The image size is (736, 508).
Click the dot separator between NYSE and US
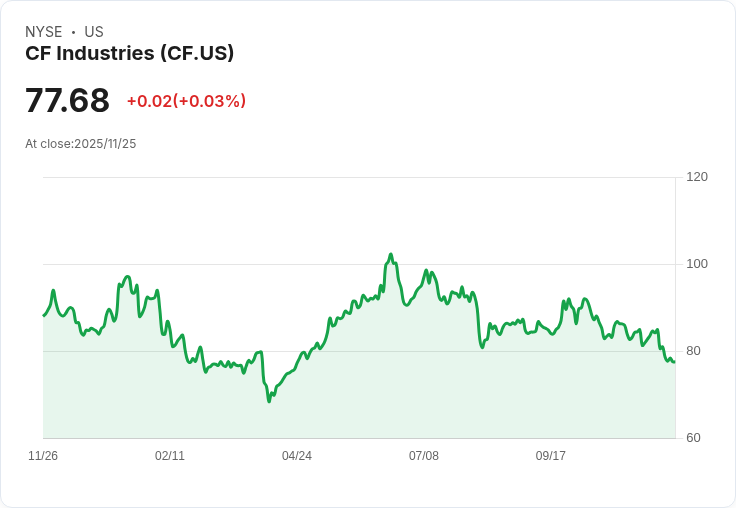(x=73, y=32)
